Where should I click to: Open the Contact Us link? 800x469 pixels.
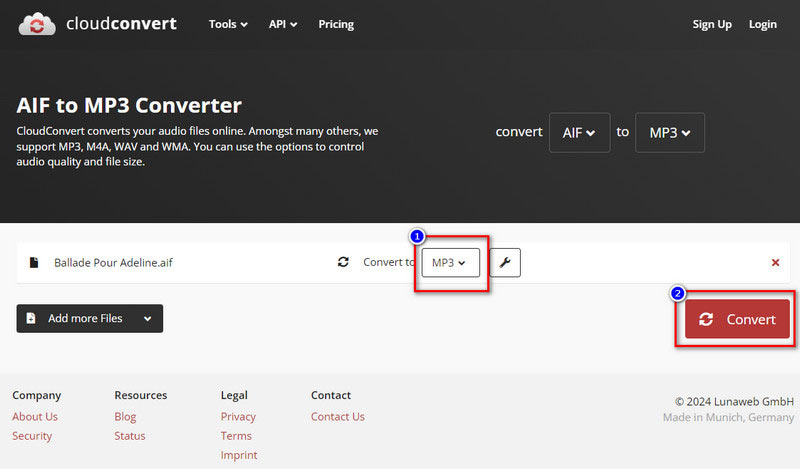coord(338,416)
